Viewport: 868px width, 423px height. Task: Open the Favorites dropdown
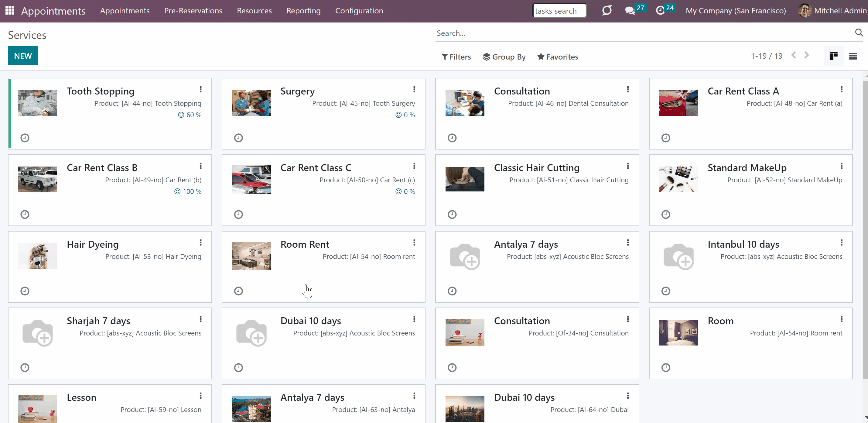(x=558, y=57)
